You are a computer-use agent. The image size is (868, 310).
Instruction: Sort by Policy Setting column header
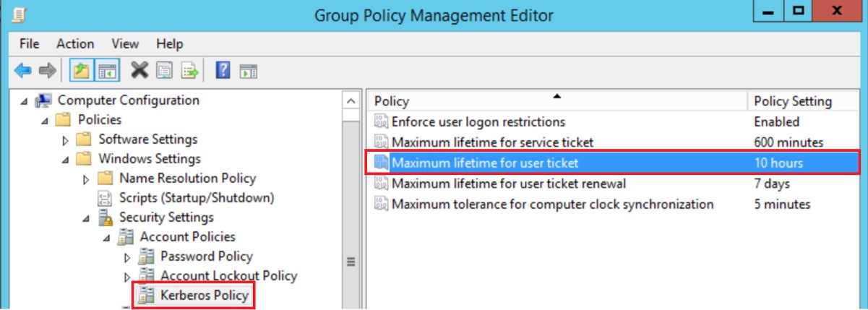click(792, 101)
